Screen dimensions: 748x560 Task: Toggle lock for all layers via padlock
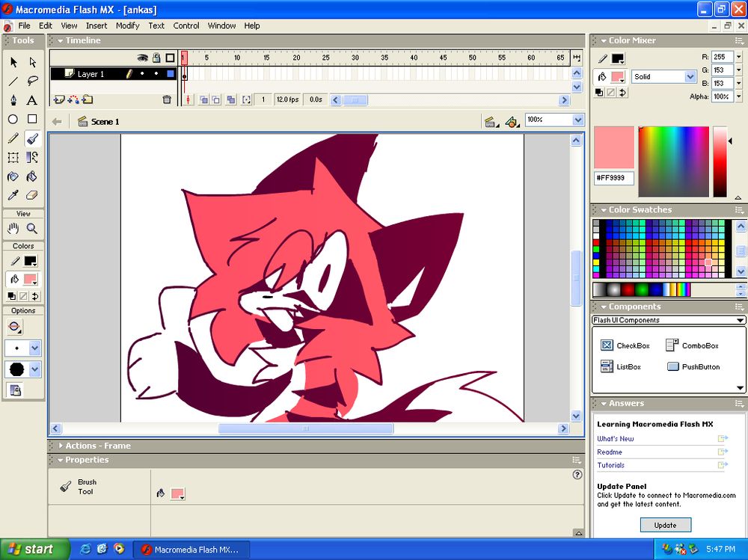(156, 58)
